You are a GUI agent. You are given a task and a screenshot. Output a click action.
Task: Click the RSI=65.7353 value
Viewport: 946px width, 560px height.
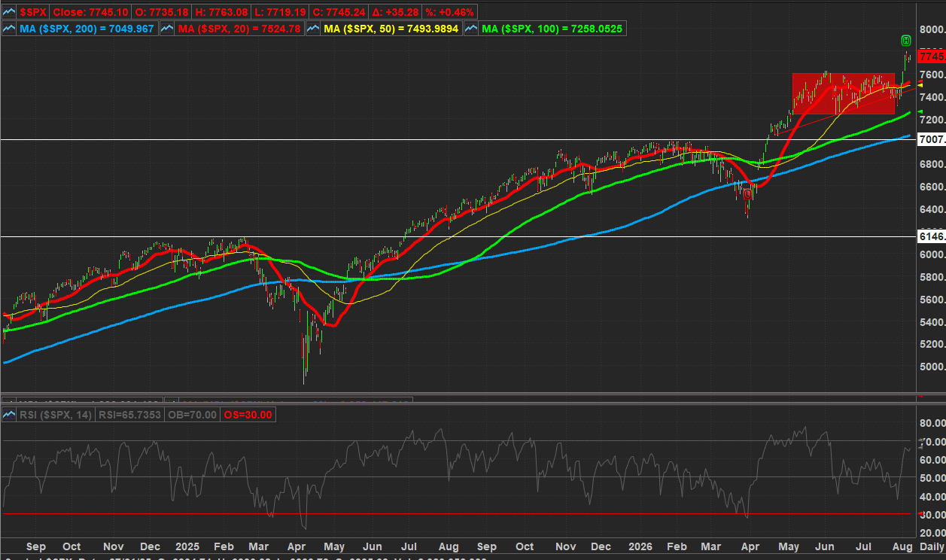click(128, 415)
